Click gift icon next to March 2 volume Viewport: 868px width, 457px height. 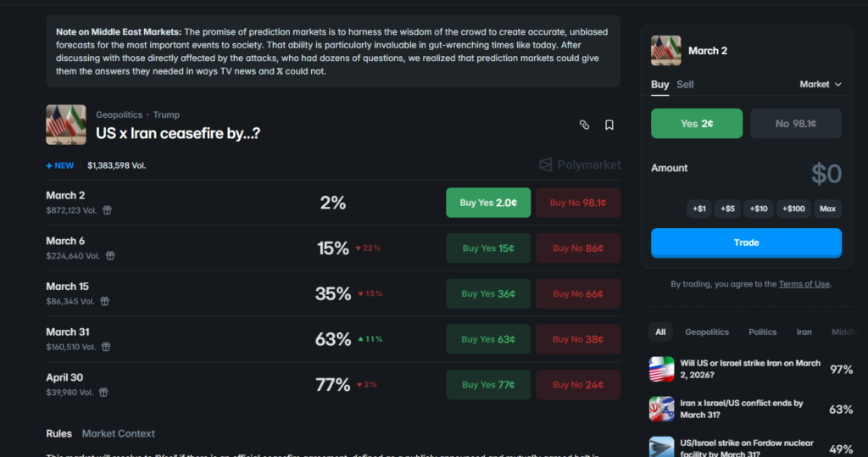(x=108, y=210)
